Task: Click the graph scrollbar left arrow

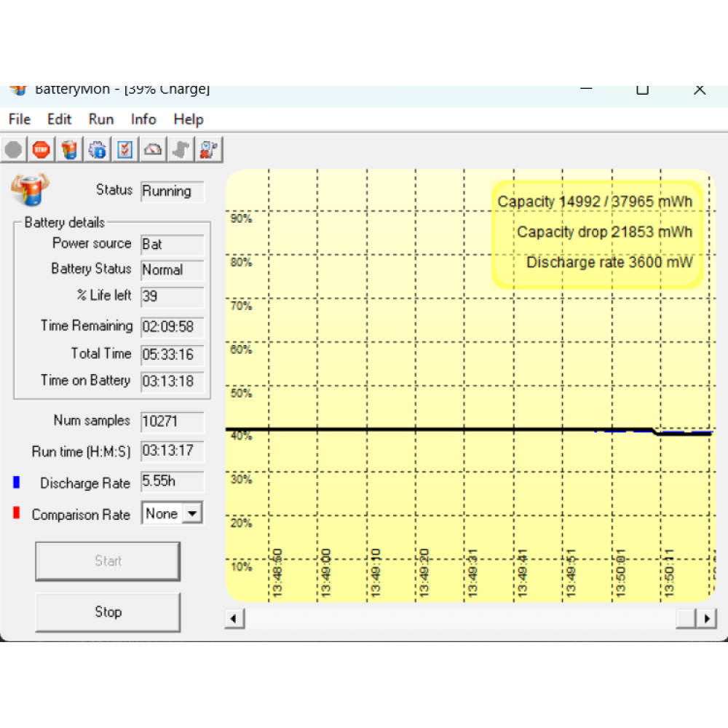Action: [234, 619]
